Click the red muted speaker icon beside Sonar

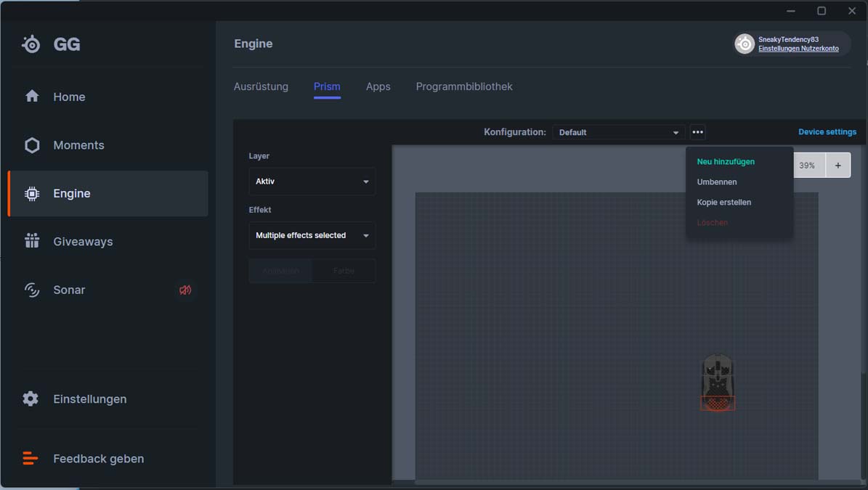[185, 290]
